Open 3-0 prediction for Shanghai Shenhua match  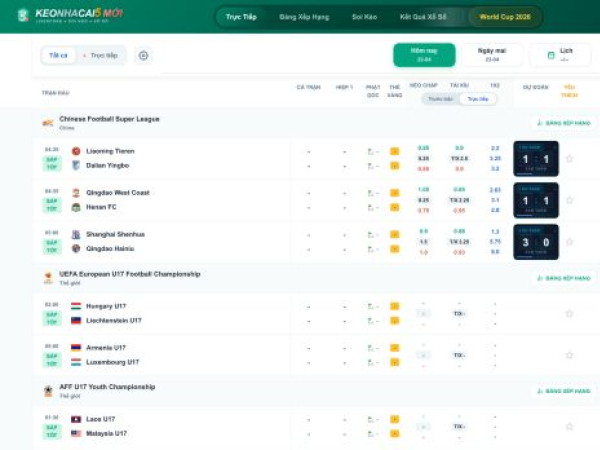point(536,241)
